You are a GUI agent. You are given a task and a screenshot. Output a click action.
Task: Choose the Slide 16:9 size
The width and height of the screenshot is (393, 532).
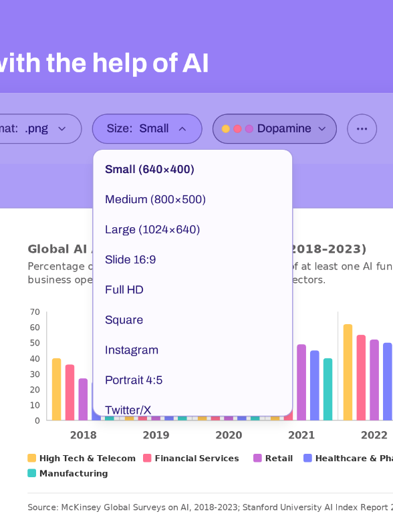(x=192, y=259)
